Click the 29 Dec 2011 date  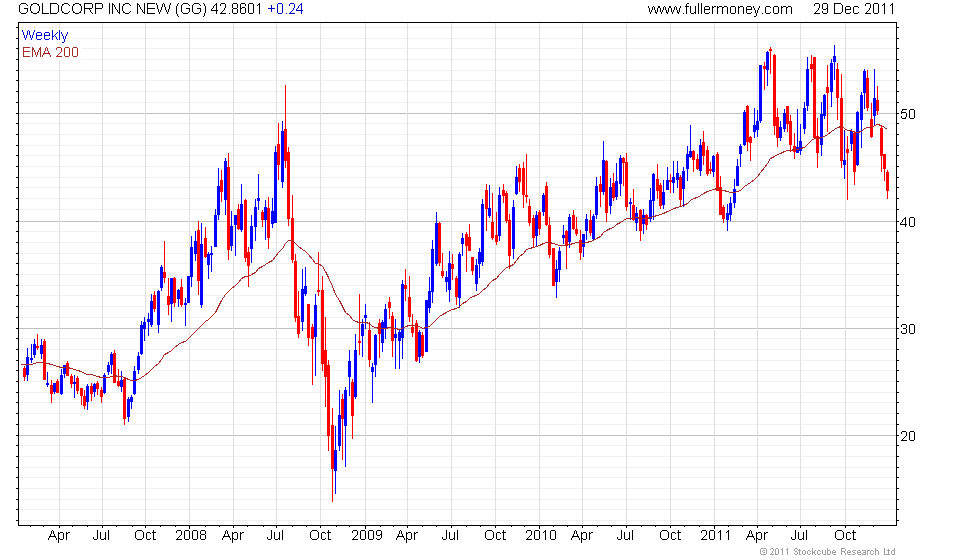click(x=854, y=9)
